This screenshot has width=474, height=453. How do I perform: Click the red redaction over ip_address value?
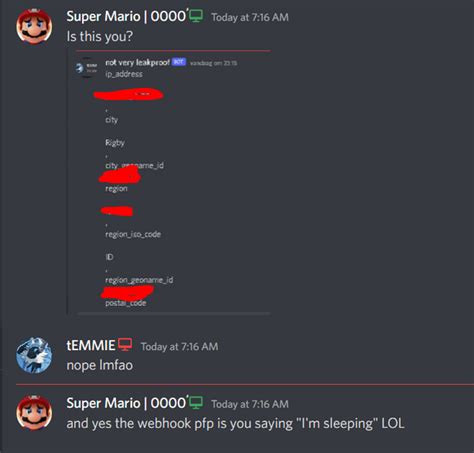click(128, 94)
